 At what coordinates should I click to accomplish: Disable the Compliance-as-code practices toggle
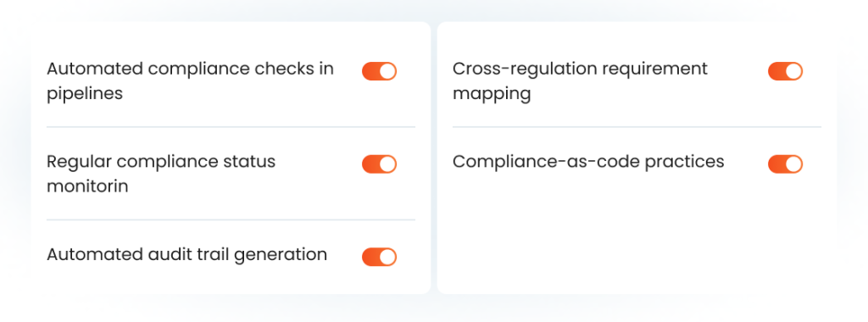coord(785,164)
